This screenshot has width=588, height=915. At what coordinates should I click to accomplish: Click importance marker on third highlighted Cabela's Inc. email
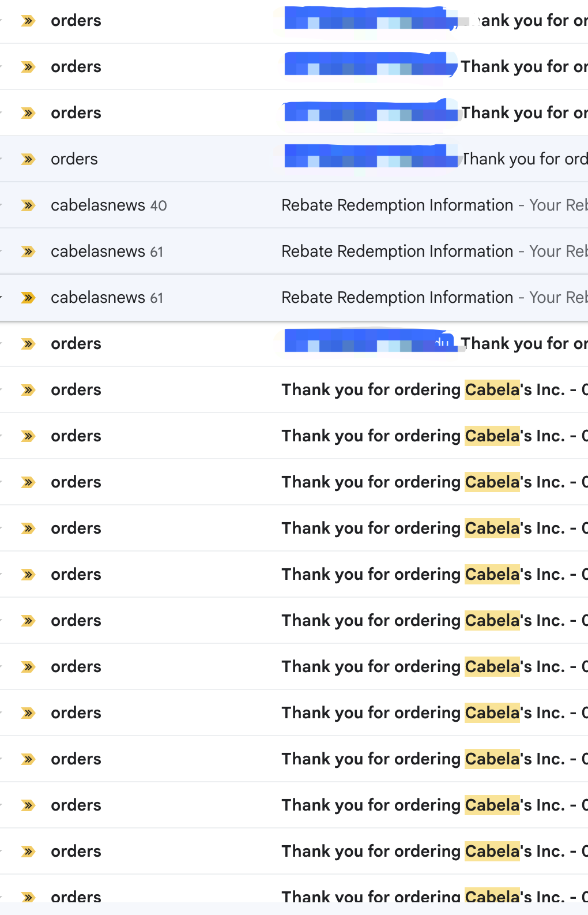pyautogui.click(x=28, y=482)
